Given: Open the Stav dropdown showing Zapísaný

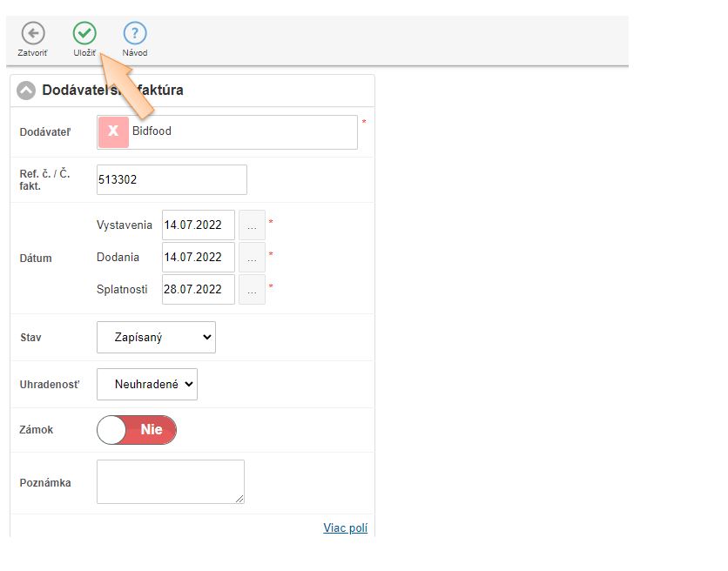Looking at the screenshot, I should 156,337.
